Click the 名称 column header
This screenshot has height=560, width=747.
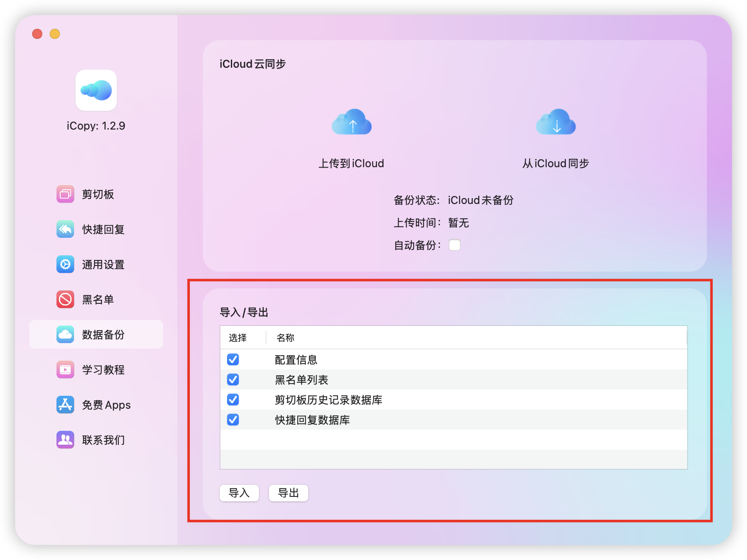coord(286,338)
